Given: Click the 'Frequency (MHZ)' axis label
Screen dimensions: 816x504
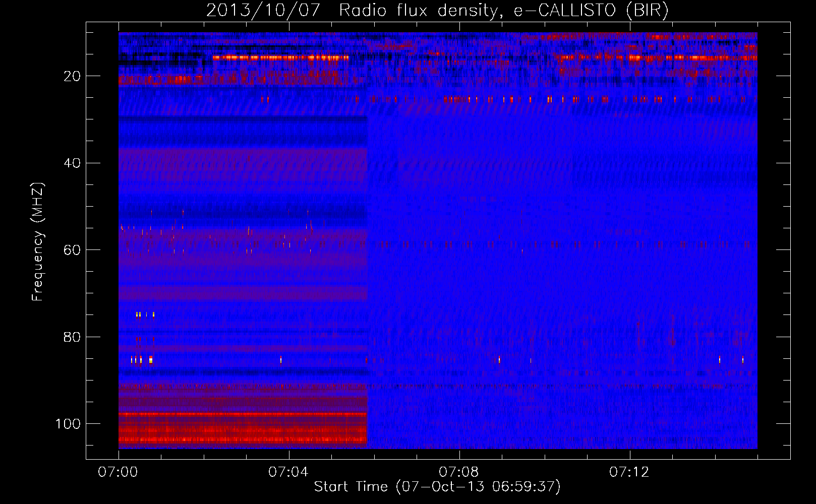Looking at the screenshot, I should pyautogui.click(x=38, y=242).
